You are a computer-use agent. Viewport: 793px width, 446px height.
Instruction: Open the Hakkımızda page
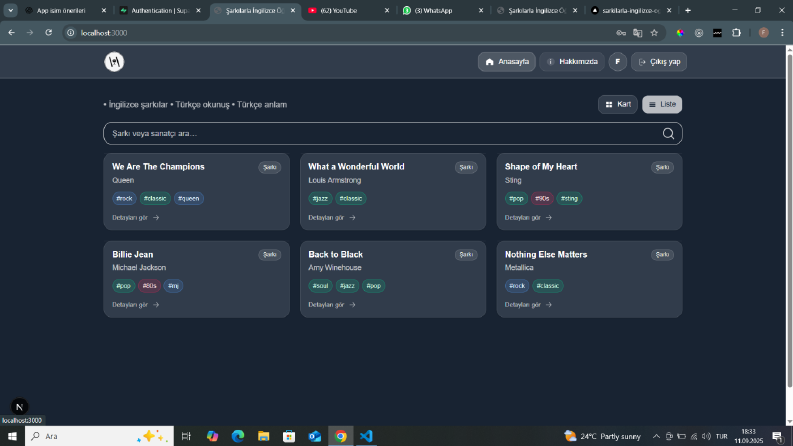point(572,62)
